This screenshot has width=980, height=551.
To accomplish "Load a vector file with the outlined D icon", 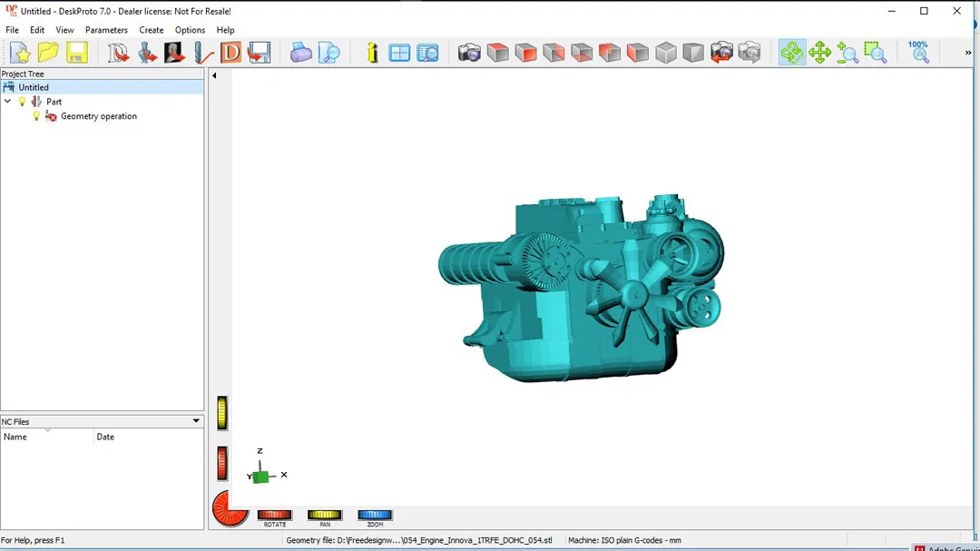I will [117, 53].
